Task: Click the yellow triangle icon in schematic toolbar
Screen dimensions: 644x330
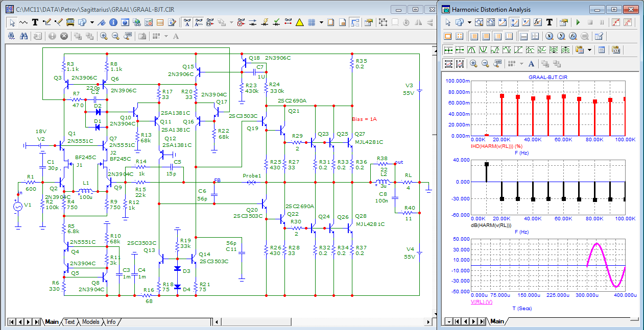Action: (299, 22)
